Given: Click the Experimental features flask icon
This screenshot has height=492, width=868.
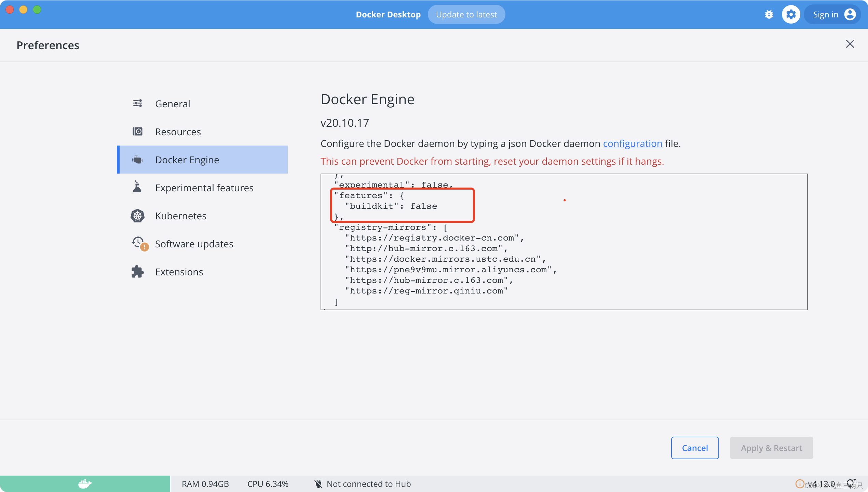Looking at the screenshot, I should coord(137,187).
